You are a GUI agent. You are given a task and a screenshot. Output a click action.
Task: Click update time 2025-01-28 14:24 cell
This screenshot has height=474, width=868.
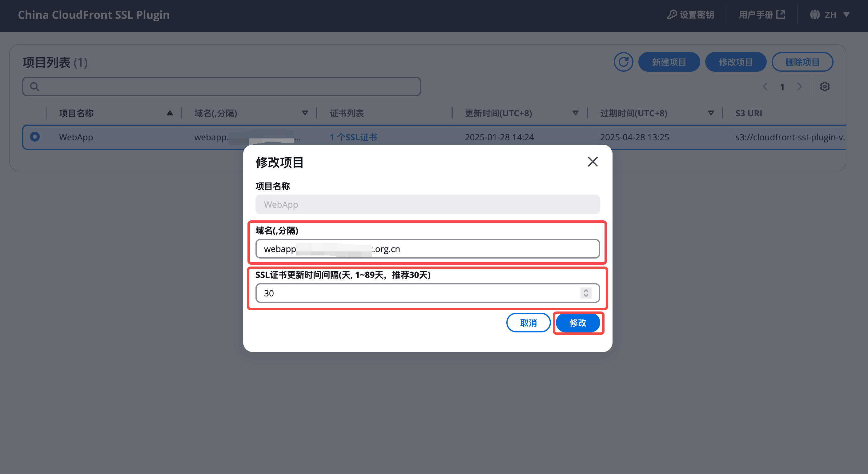point(499,137)
